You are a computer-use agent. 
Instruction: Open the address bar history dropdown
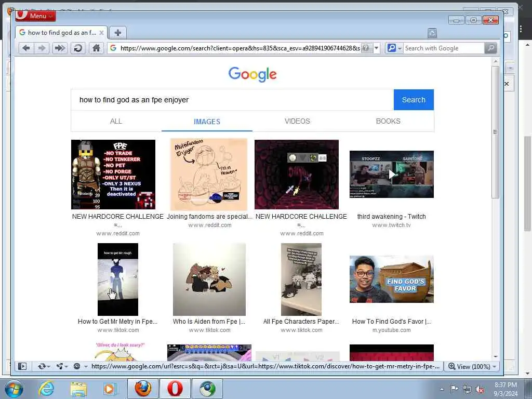click(376, 48)
